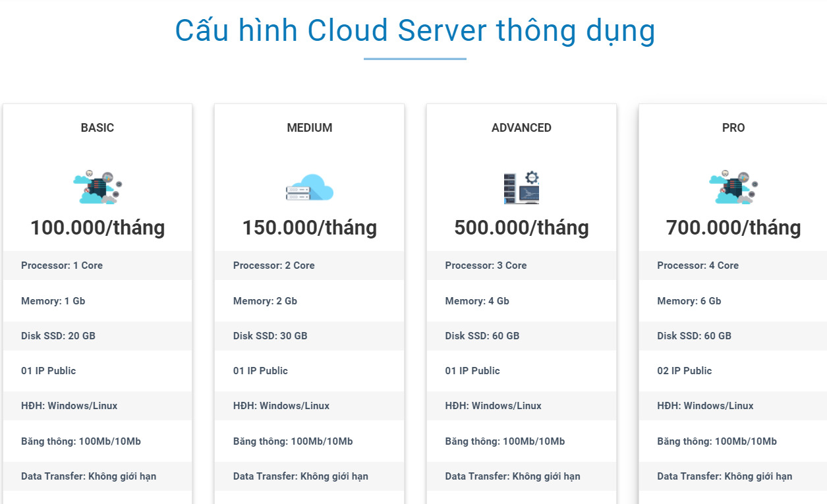Click the BASIC plan server cloud icon

coord(98,187)
